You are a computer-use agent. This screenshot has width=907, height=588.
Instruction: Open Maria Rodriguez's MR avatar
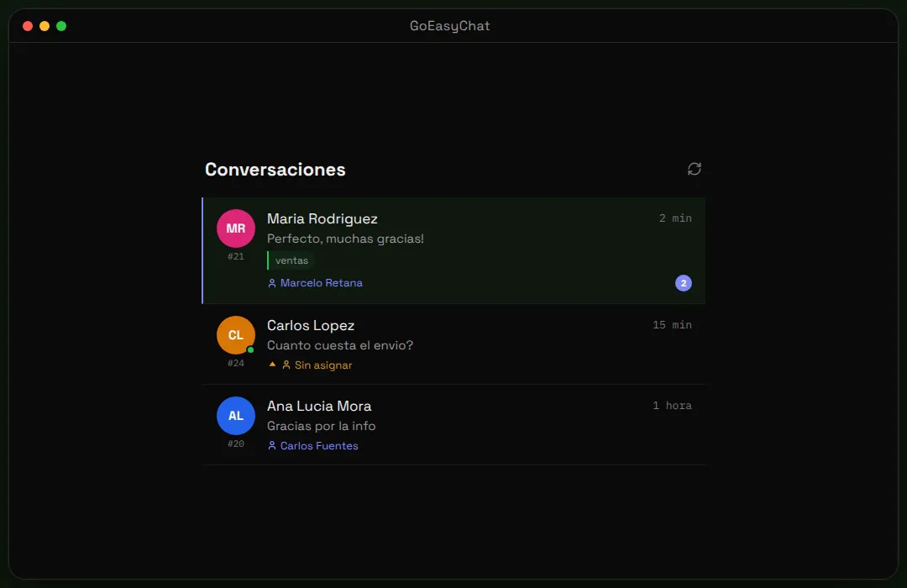pos(235,228)
